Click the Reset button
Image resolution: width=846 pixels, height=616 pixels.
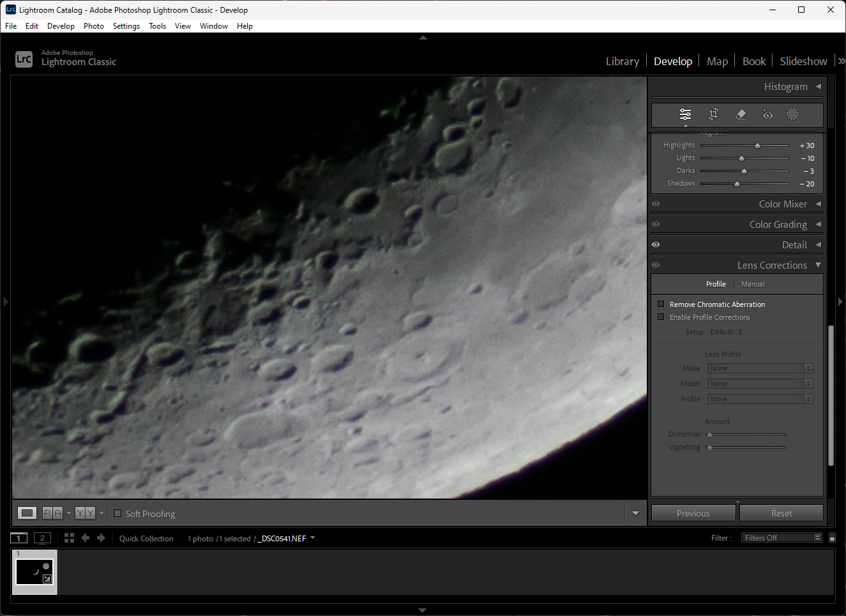[x=782, y=513]
